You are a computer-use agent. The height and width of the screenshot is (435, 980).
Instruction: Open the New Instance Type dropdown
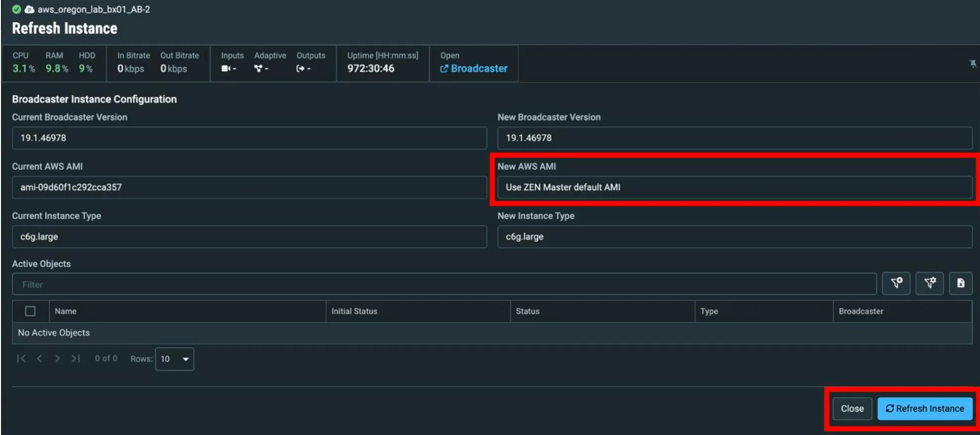(735, 237)
